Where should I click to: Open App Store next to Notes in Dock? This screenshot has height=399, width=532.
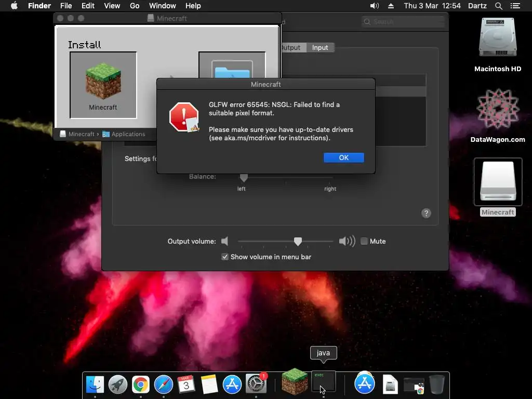coord(232,384)
